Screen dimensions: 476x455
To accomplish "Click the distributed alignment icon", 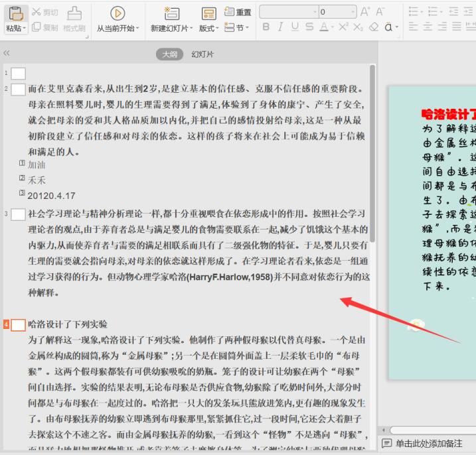I will [x=471, y=27].
